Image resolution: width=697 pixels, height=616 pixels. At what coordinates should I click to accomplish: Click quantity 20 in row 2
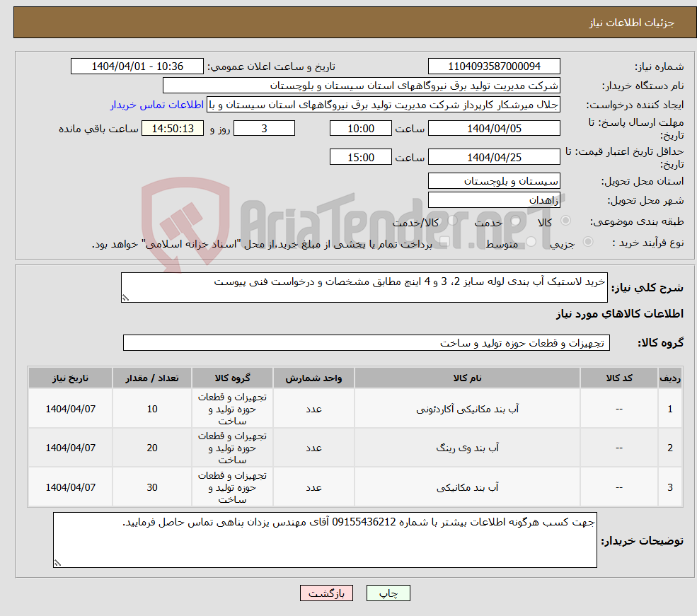tap(152, 448)
